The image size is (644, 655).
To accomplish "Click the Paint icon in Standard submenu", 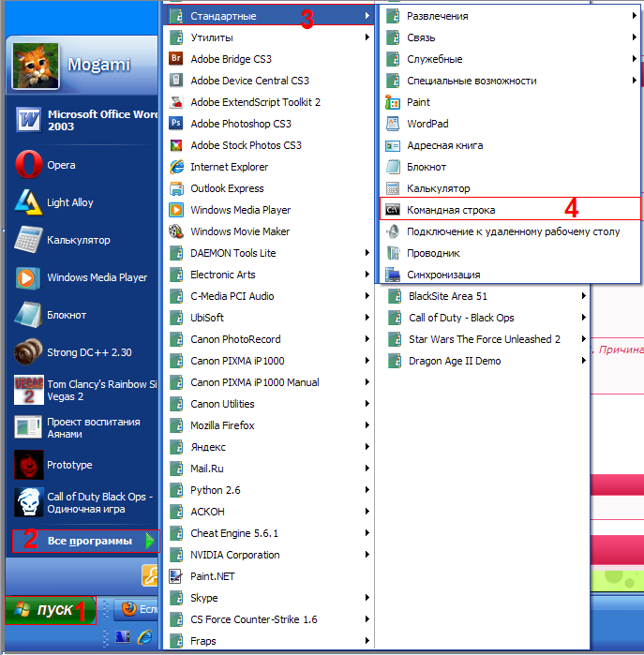I will [x=393, y=102].
